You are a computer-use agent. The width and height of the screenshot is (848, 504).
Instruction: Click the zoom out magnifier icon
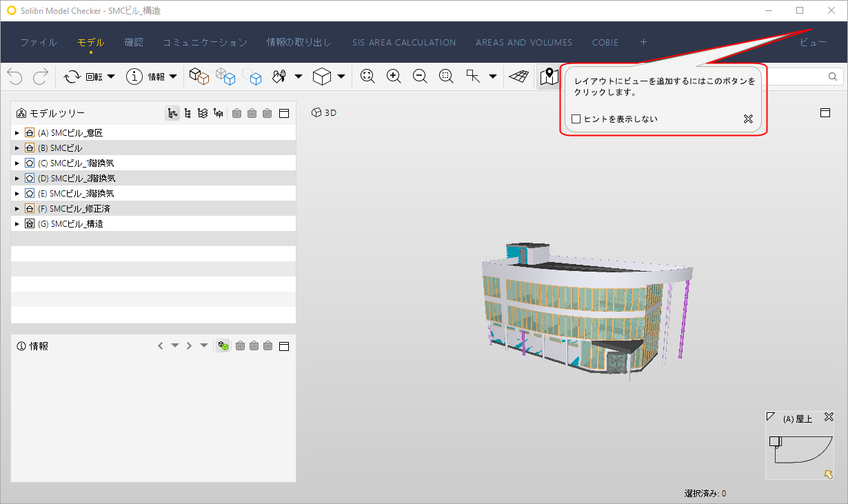pyautogui.click(x=420, y=77)
